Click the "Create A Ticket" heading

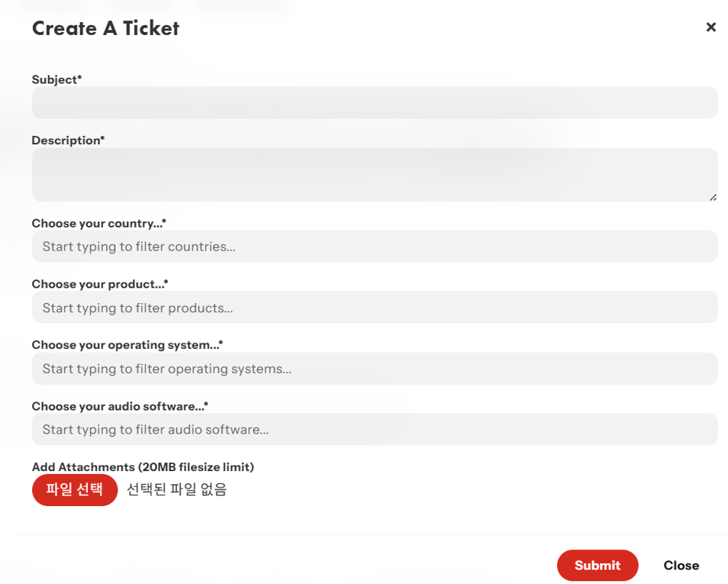pos(105,28)
